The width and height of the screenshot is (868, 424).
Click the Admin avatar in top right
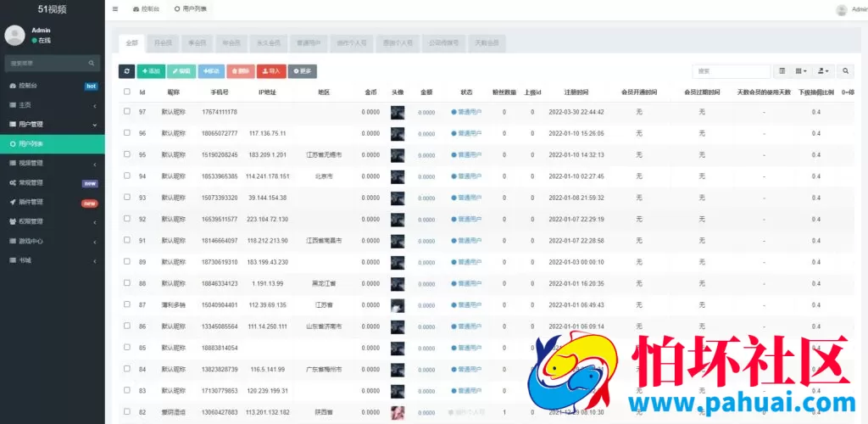coord(842,10)
